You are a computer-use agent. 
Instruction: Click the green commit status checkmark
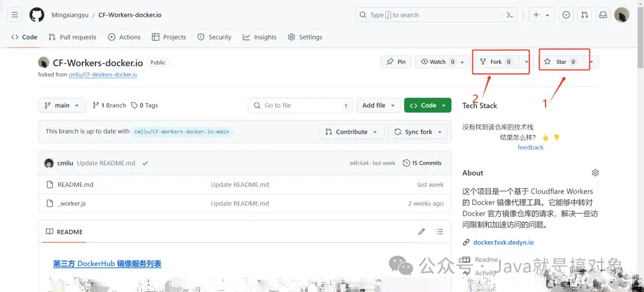click(x=145, y=163)
